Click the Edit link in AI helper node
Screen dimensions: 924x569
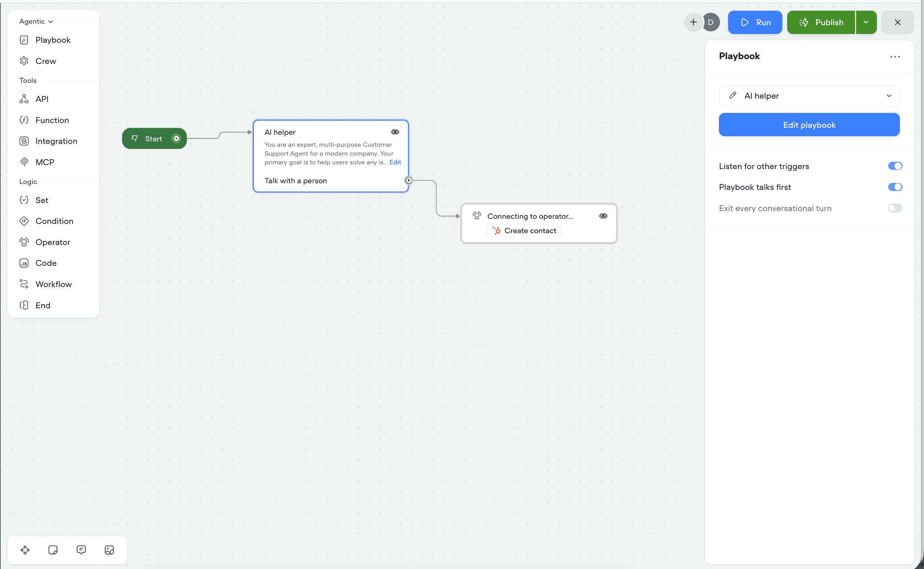coord(395,162)
